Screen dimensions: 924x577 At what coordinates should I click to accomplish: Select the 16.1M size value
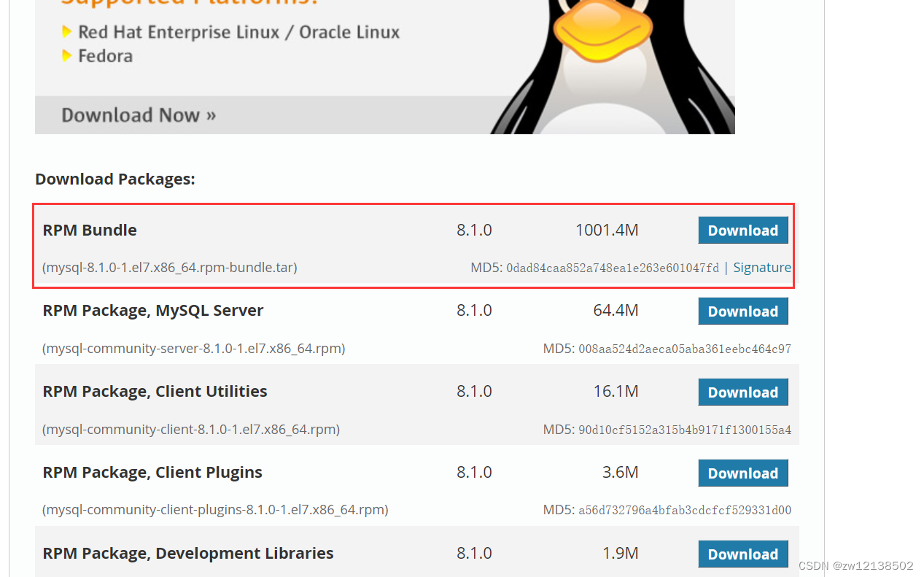click(x=616, y=392)
